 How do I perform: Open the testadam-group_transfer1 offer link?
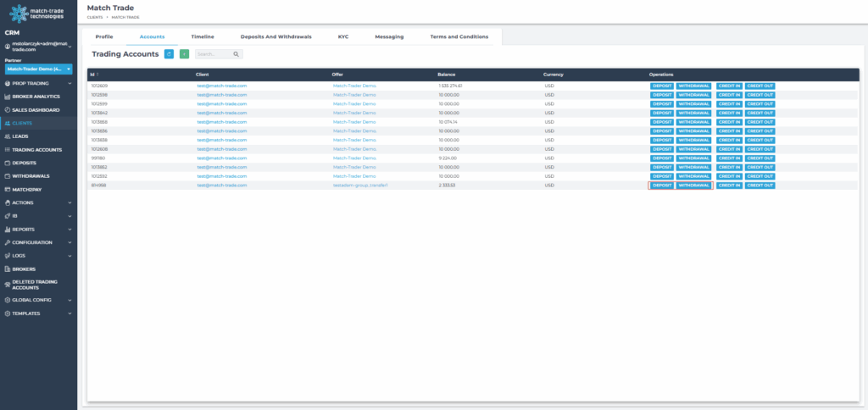tap(360, 185)
